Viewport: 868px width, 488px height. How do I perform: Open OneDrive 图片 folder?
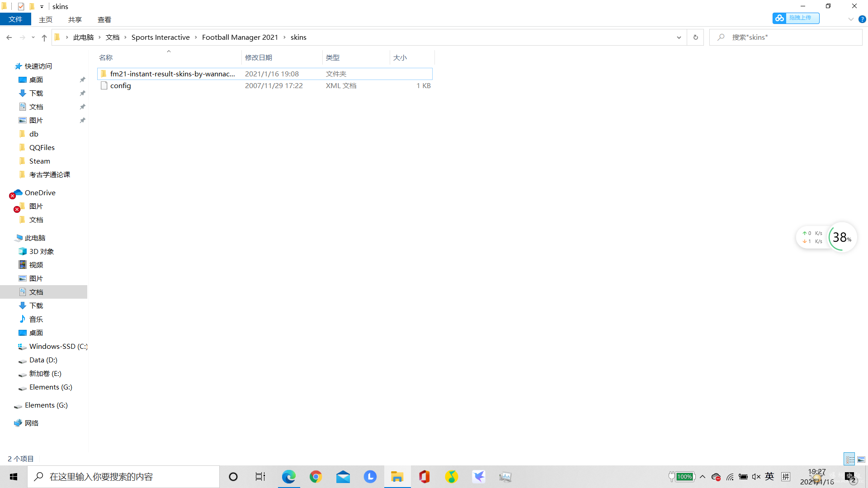(36, 206)
